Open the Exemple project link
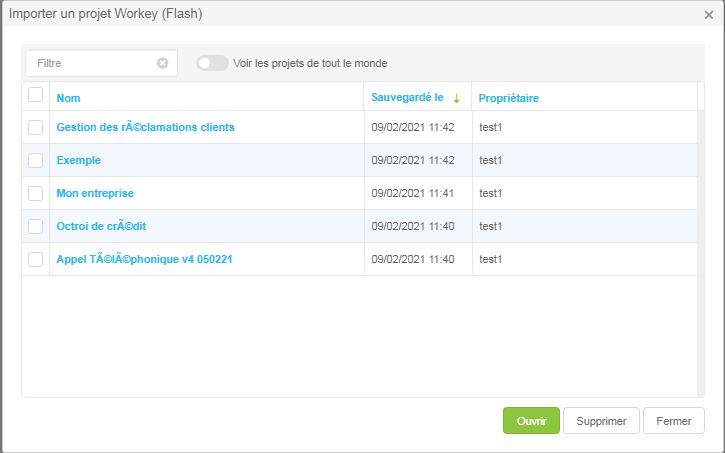The width and height of the screenshot is (725, 453). [79, 160]
